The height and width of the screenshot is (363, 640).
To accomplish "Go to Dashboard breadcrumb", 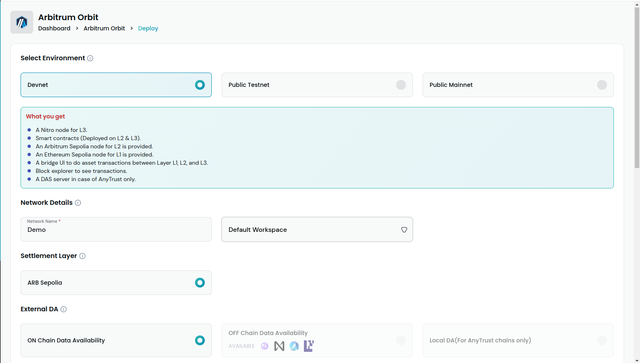I will tap(54, 29).
